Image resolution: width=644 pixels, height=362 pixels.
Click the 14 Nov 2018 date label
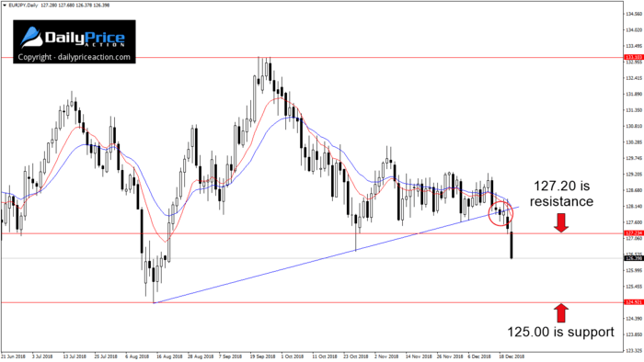(418, 356)
